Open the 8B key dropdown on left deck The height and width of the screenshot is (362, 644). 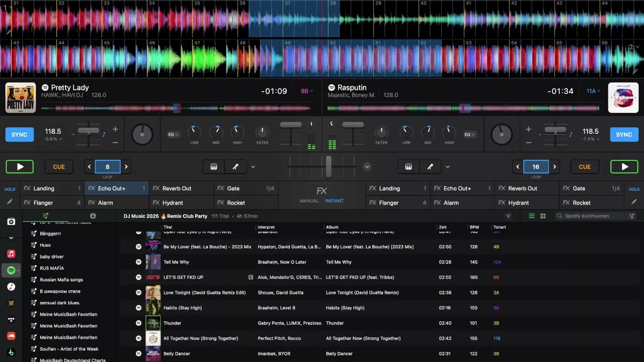click(307, 91)
